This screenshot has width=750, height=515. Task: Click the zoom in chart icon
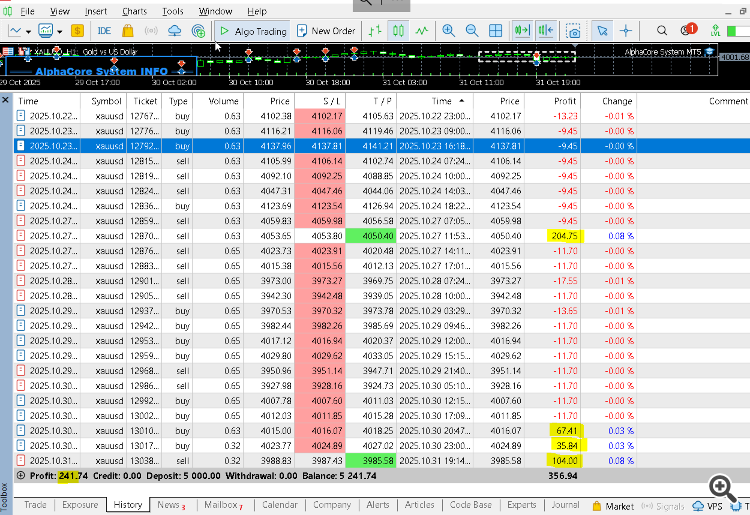(448, 31)
